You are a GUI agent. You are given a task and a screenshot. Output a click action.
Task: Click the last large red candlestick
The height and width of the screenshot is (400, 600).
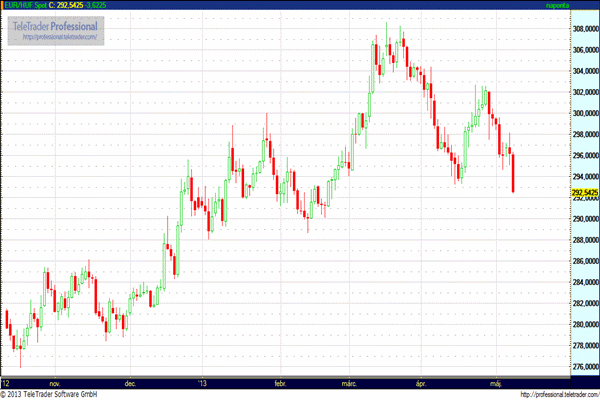[513, 171]
